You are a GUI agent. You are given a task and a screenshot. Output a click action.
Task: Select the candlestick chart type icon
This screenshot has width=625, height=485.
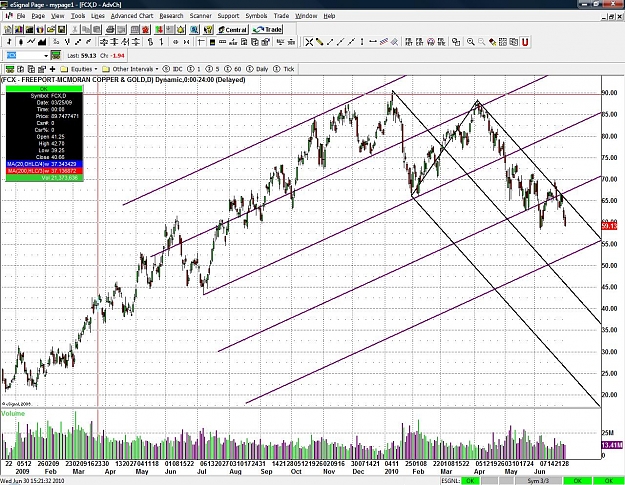tap(20, 42)
